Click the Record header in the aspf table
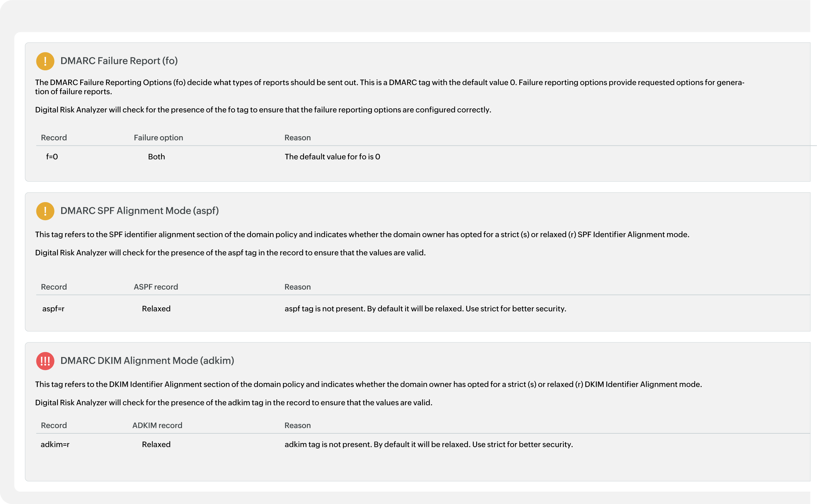The image size is (817, 504). coord(54,287)
